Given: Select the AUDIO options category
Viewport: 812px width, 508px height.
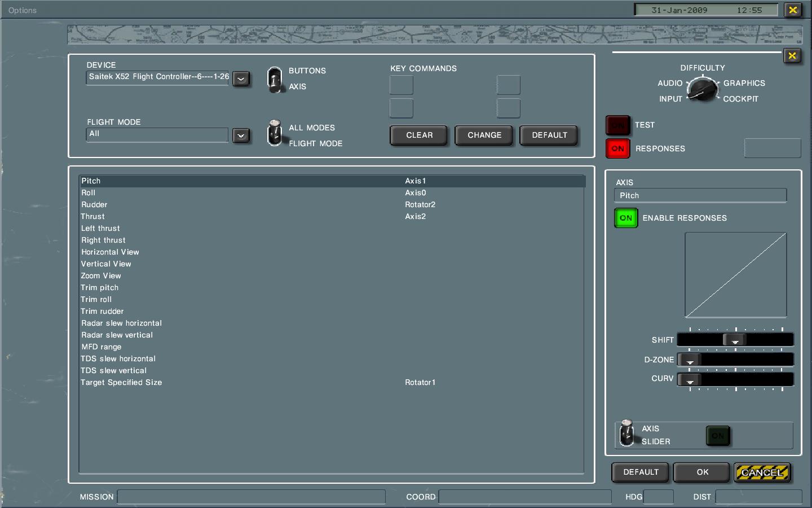Looking at the screenshot, I should click(x=670, y=83).
